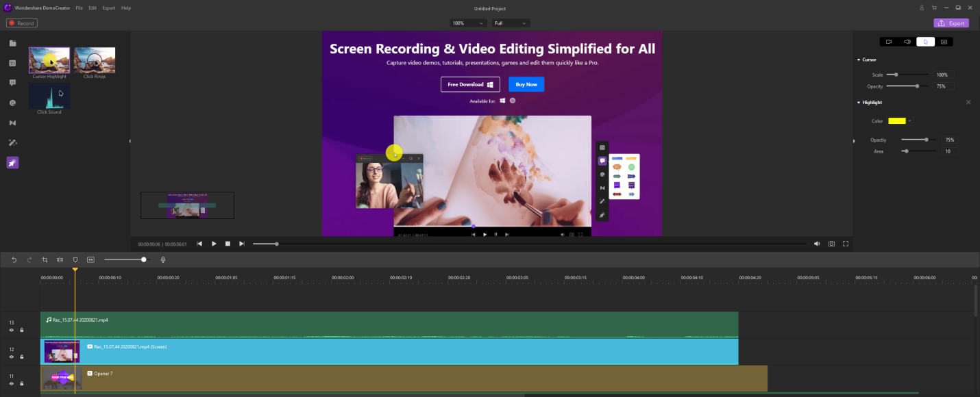This screenshot has height=397, width=980.
Task: Play the preview video
Action: (x=214, y=244)
